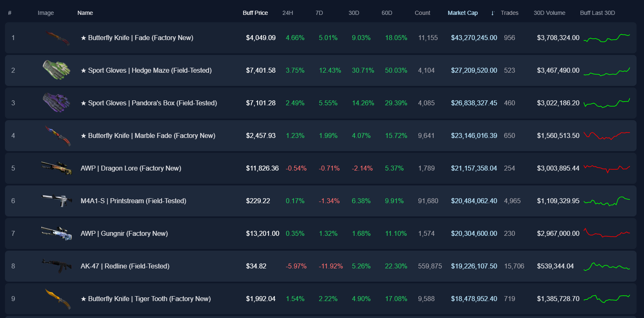This screenshot has height=318, width=644.
Task: Sort by Trades column header
Action: tap(509, 13)
